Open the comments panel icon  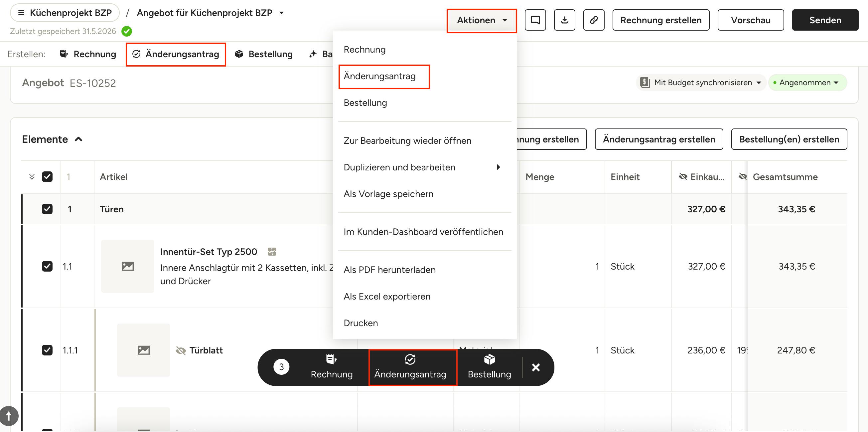pyautogui.click(x=535, y=20)
